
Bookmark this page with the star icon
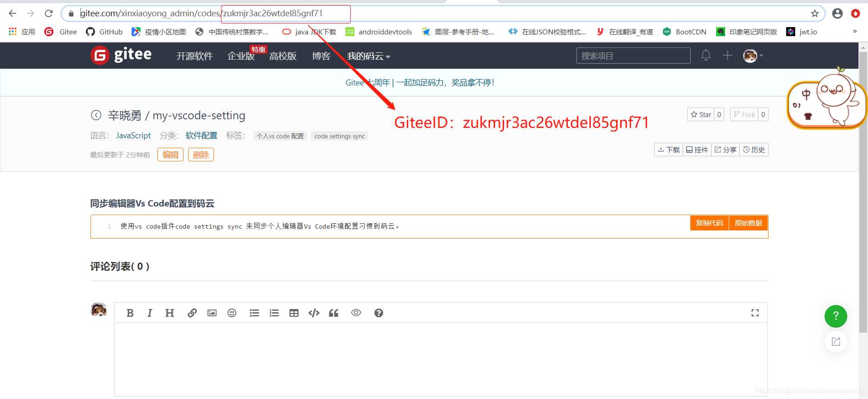815,14
